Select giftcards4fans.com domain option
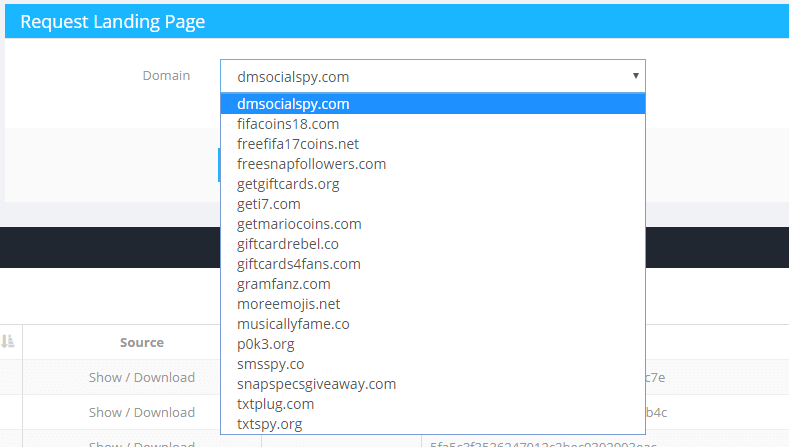Image resolution: width=789 pixels, height=447 pixels. coord(433,264)
